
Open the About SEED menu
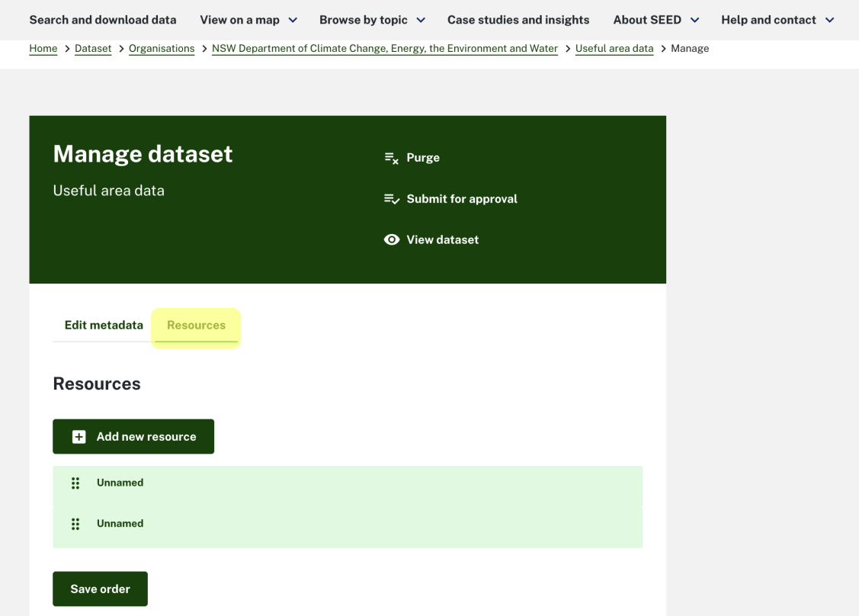647,20
